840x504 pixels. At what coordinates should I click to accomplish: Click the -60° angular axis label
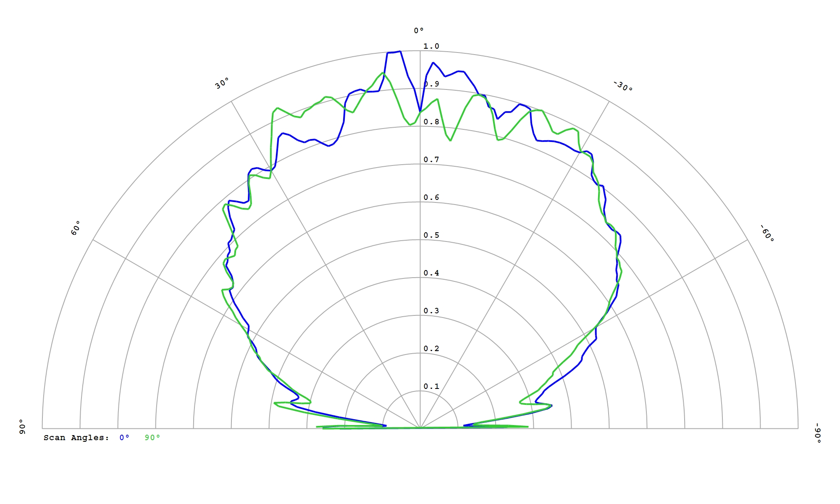pyautogui.click(x=767, y=233)
